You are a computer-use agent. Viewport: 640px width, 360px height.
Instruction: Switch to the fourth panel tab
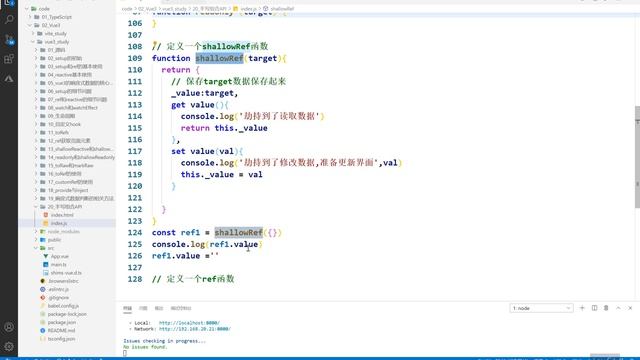[x=181, y=308]
